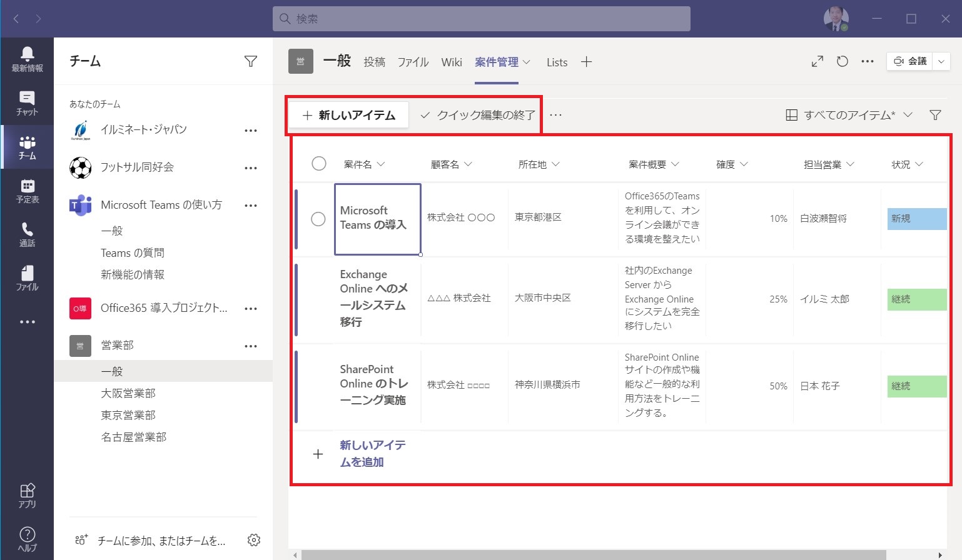The width and height of the screenshot is (962, 560).
Task: Open the 会議 button dropdown arrow
Action: point(941,61)
